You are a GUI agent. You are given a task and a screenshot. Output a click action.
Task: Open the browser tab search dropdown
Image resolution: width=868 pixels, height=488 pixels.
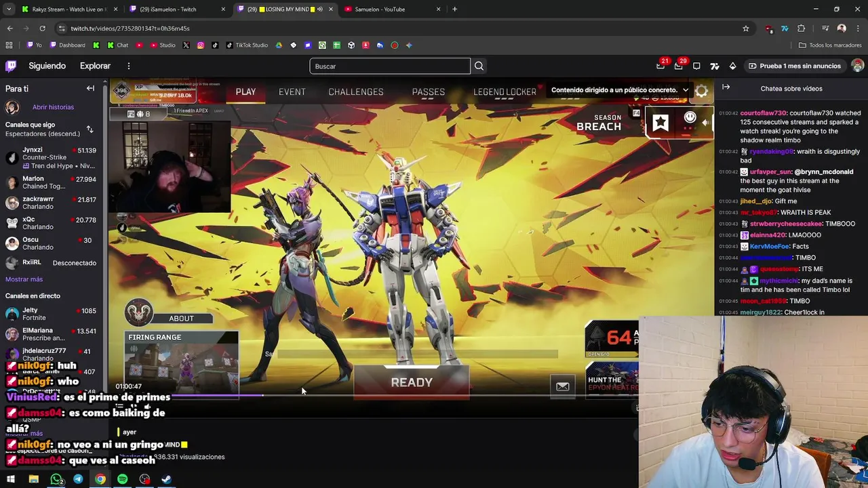[x=9, y=9]
